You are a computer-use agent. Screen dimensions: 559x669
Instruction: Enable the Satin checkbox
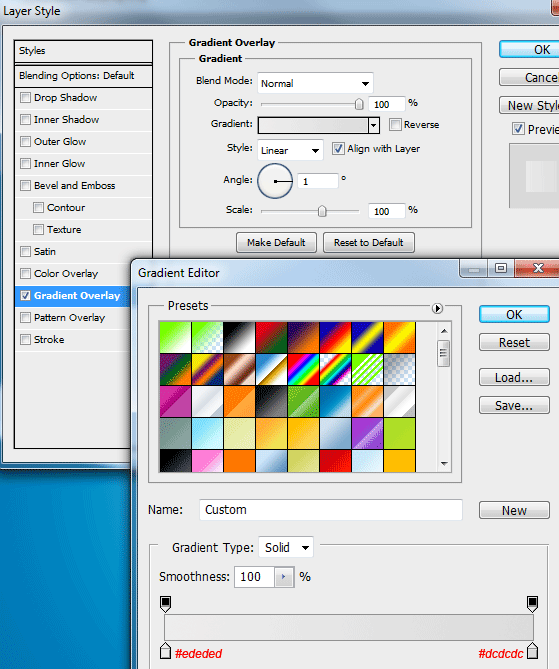coord(26,251)
